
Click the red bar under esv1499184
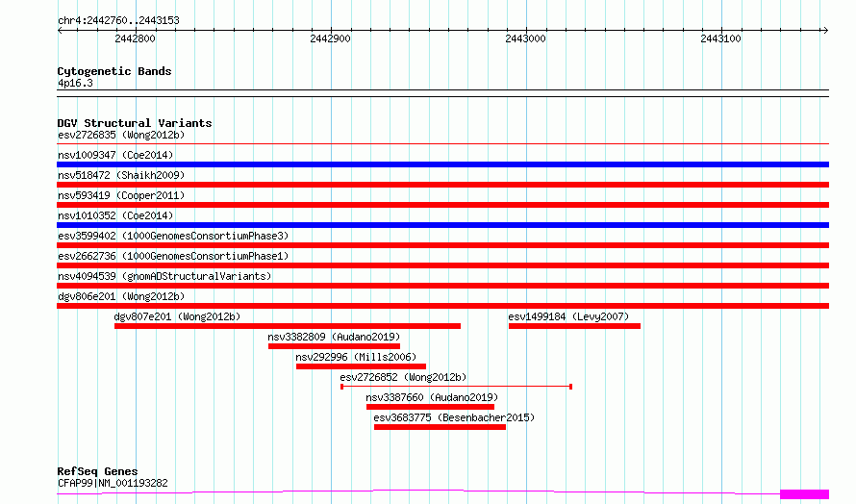(574, 326)
